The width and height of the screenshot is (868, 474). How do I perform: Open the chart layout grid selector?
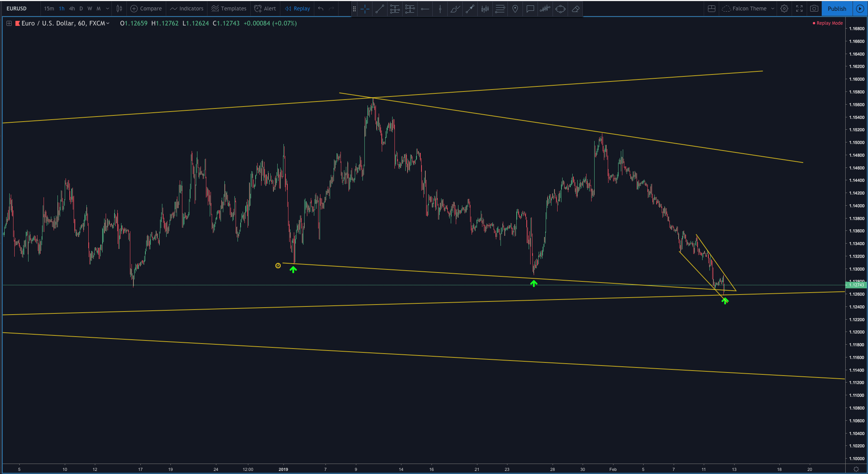click(x=712, y=8)
